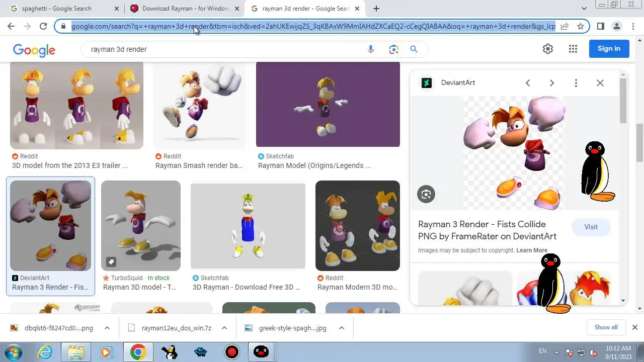Expand options for dbqlst6 png download

pyautogui.click(x=107, y=328)
